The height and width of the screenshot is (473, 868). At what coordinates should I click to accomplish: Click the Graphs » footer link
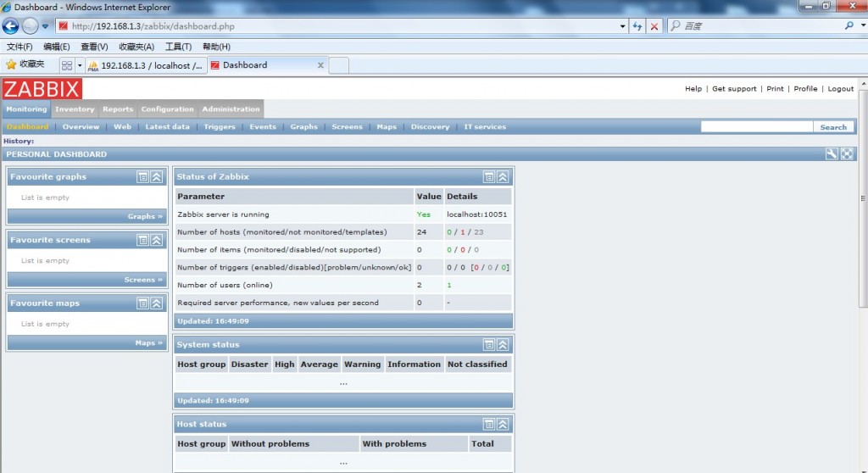145,216
